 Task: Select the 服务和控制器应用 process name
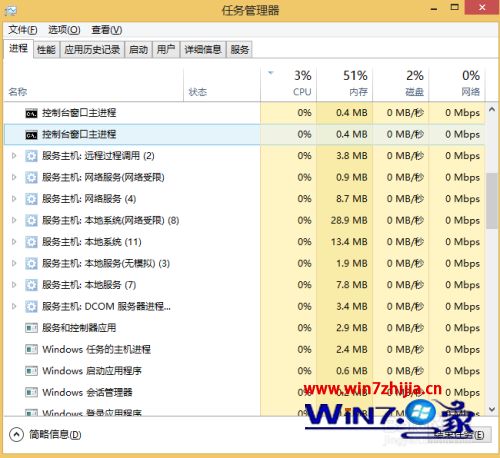coord(79,328)
